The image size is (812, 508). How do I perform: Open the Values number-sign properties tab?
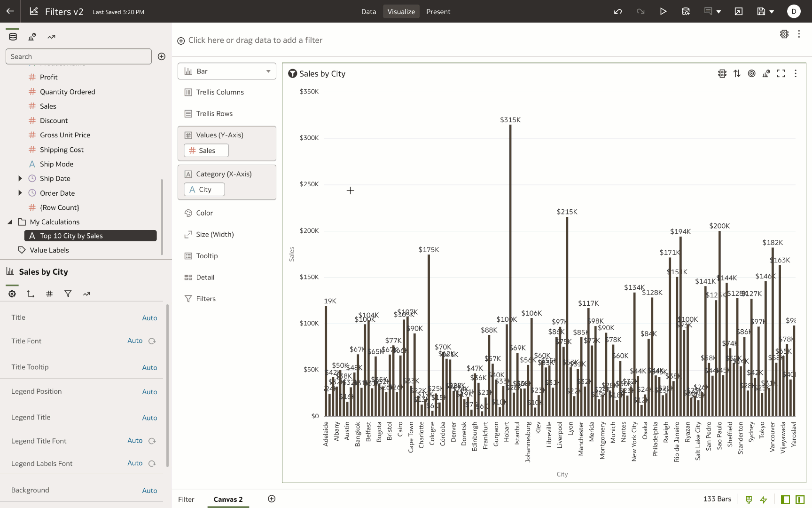(x=49, y=294)
